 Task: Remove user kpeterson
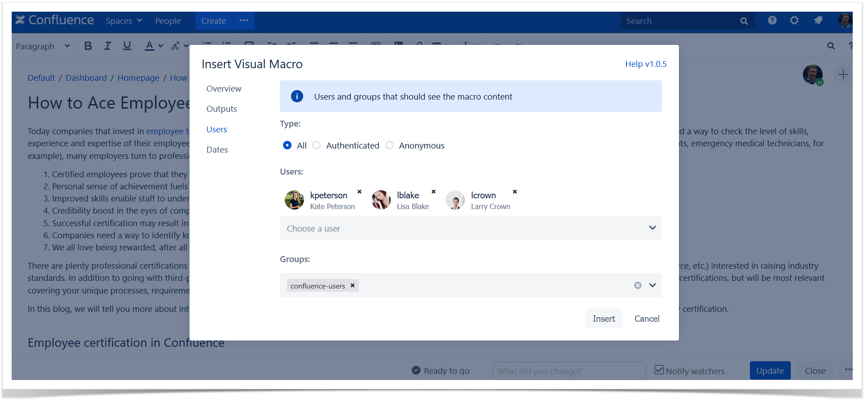point(359,192)
